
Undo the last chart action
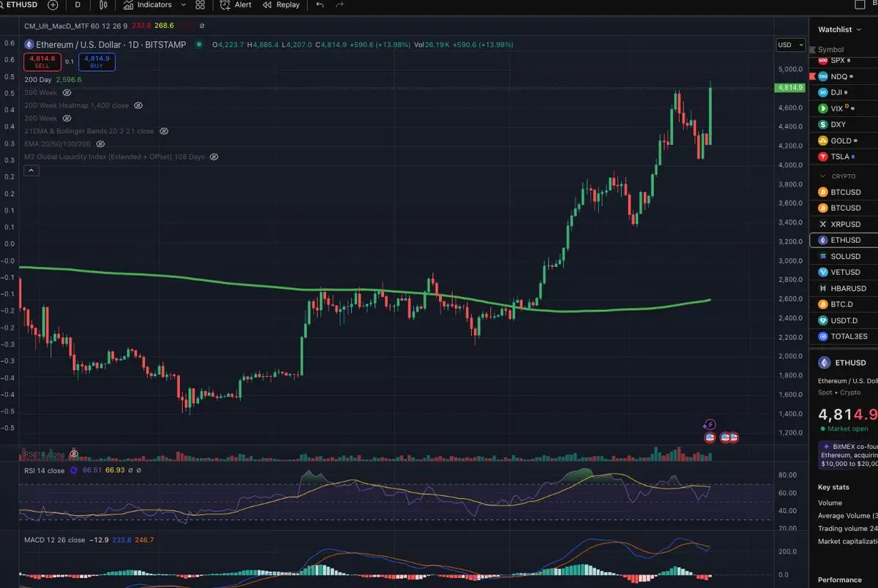pos(320,4)
